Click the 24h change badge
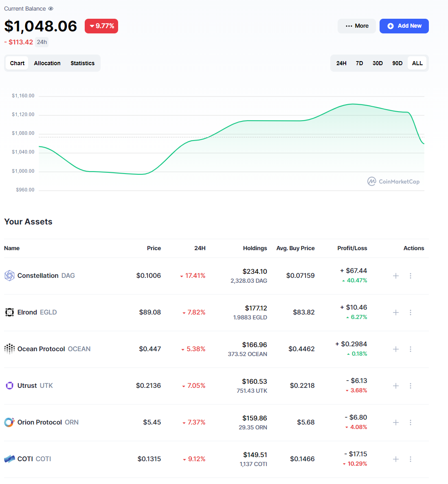This screenshot has height=484, width=448. tap(42, 42)
